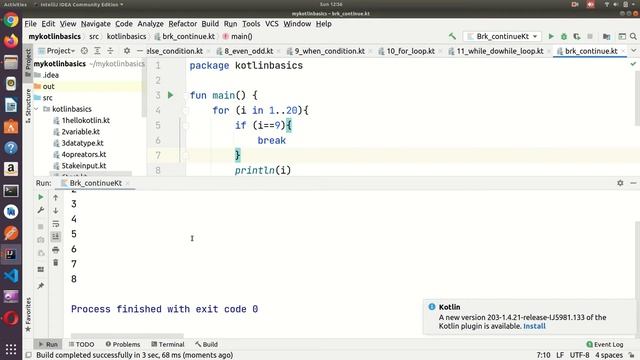Open 1hellokotlin.kt in project tree

point(85,120)
